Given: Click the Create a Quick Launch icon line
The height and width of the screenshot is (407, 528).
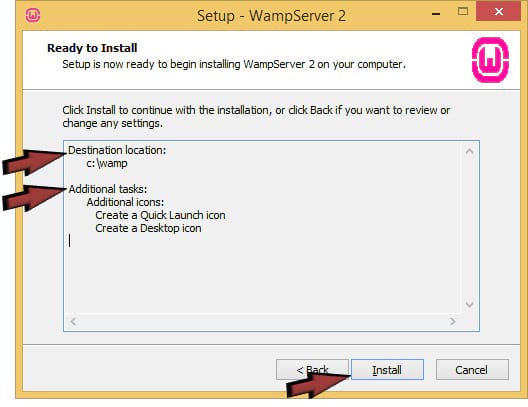Looking at the screenshot, I should 160,215.
